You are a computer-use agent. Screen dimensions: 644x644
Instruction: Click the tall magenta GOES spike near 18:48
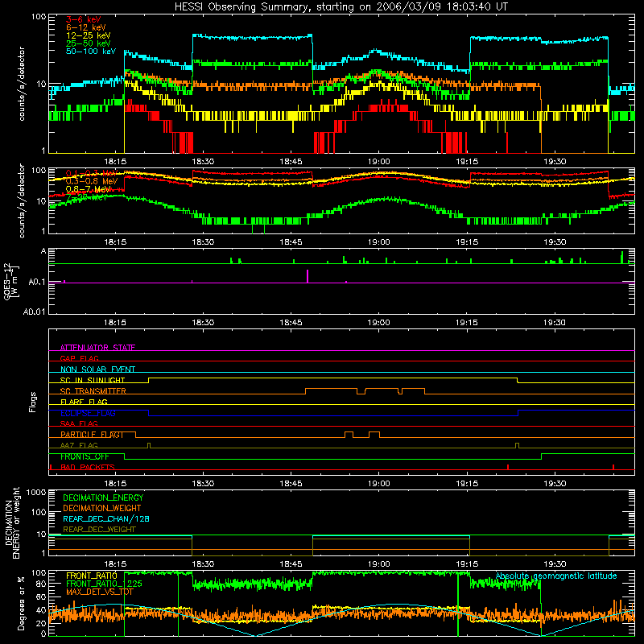pyautogui.click(x=308, y=276)
